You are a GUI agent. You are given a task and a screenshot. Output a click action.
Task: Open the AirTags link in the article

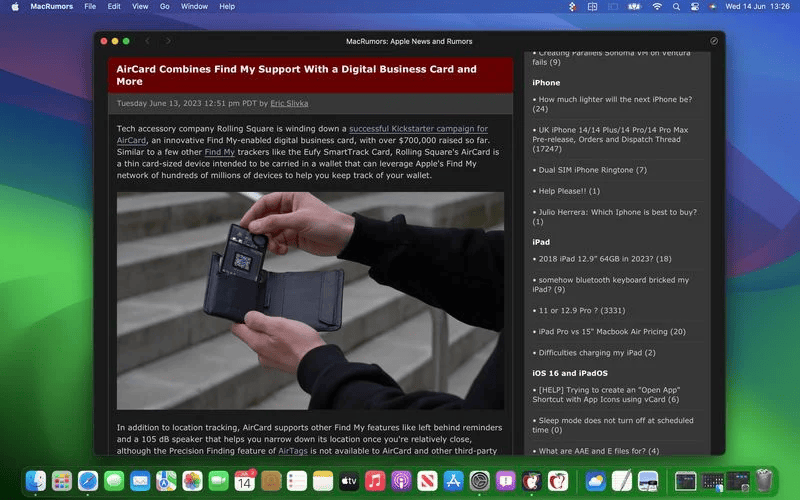tap(293, 451)
